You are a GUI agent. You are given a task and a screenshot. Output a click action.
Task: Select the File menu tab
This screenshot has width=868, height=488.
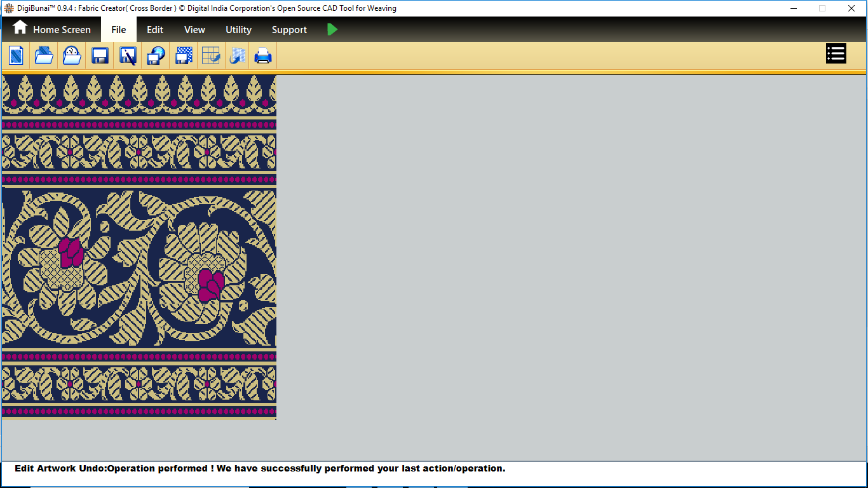coord(119,30)
